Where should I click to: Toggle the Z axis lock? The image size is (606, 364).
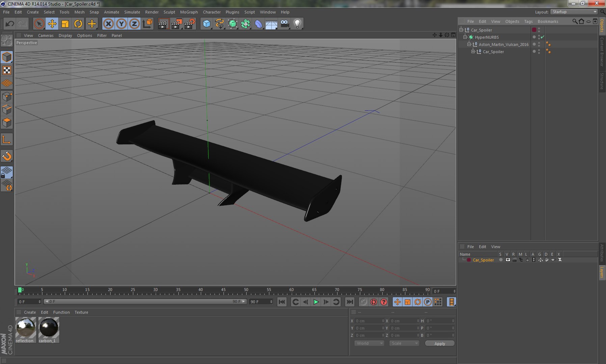click(x=134, y=24)
